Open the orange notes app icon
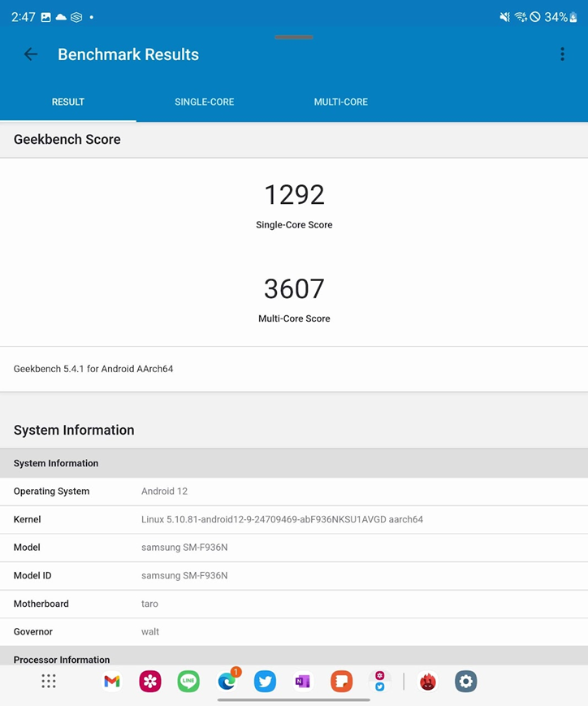The width and height of the screenshot is (588, 706). coord(341,682)
